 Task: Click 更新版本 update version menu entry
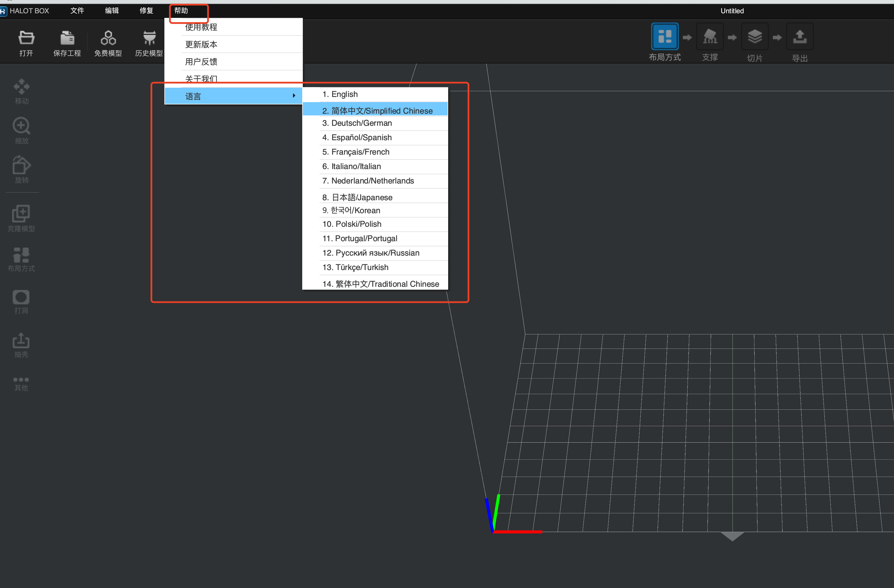201,44
